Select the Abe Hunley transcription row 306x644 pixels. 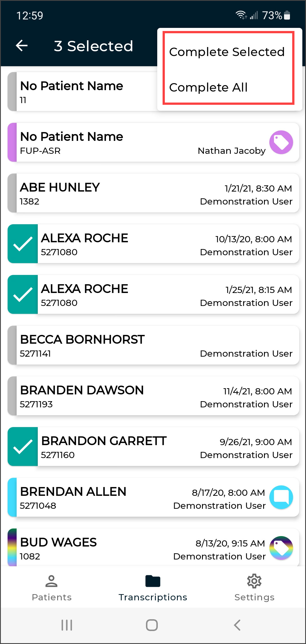[x=153, y=193]
